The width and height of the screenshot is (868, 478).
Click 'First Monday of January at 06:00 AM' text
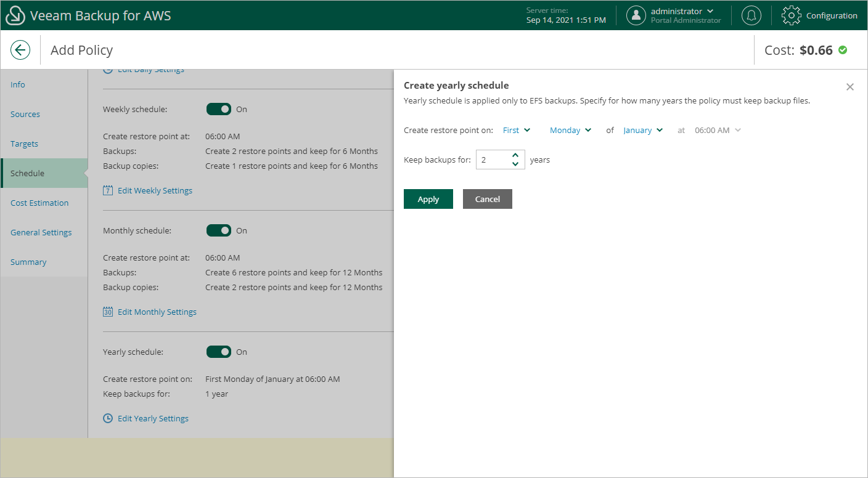point(272,379)
